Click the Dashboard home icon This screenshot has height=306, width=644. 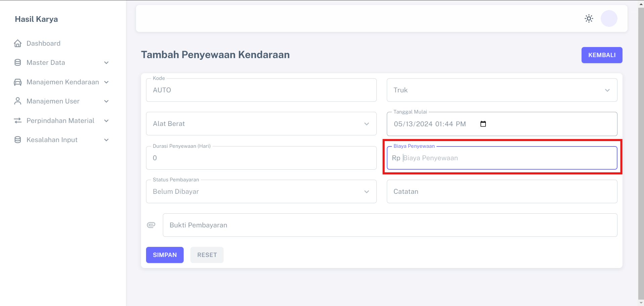tap(18, 43)
